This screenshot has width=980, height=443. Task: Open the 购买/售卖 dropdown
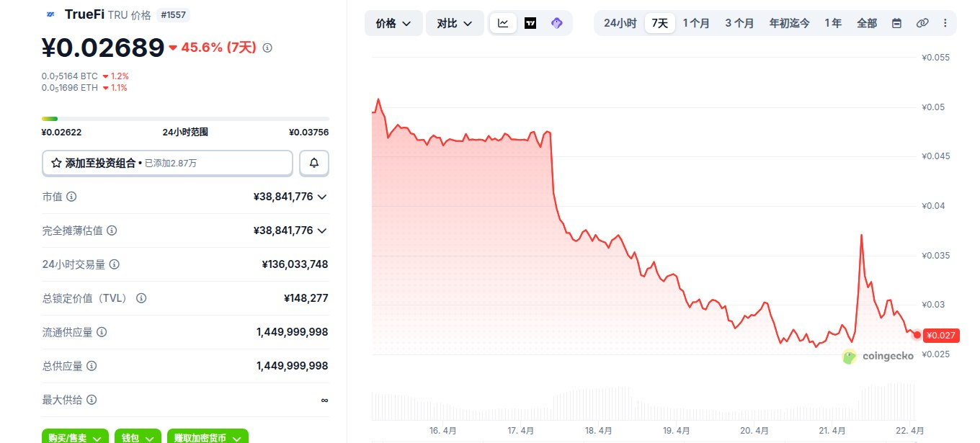pyautogui.click(x=75, y=437)
